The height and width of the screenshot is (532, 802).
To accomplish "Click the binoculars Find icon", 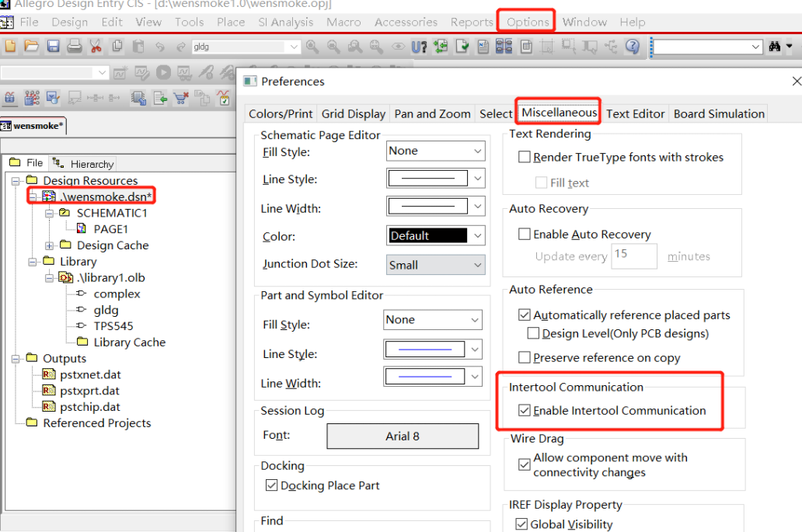I will (x=775, y=47).
